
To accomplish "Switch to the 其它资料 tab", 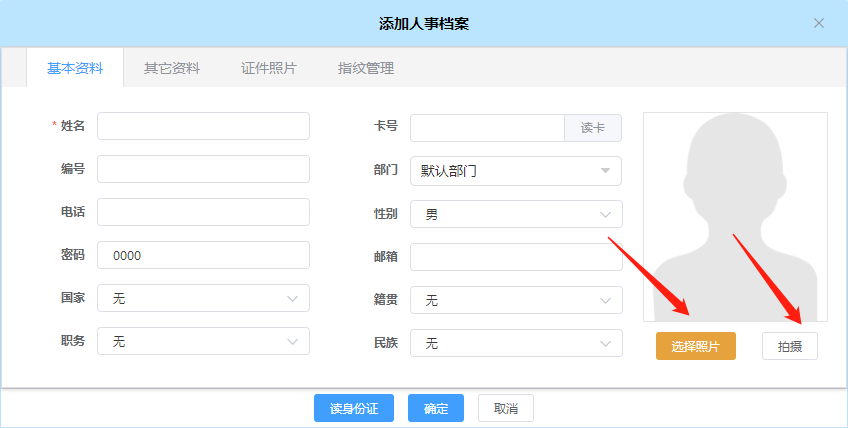I will pyautogui.click(x=172, y=69).
